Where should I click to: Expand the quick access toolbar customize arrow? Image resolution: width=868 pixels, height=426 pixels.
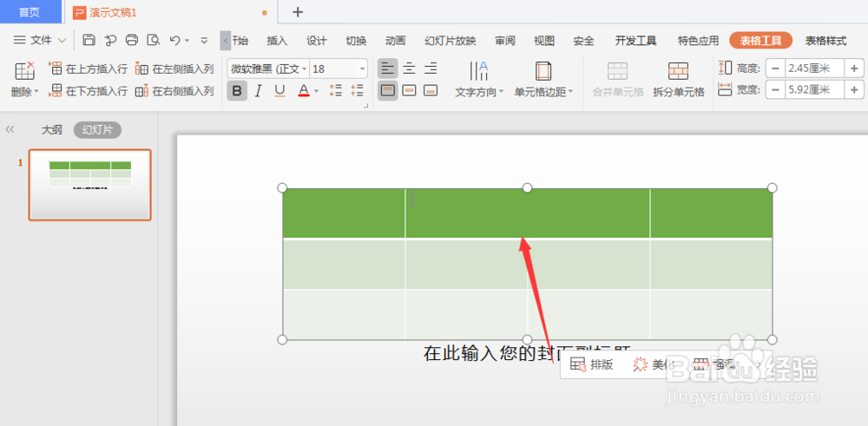point(204,41)
